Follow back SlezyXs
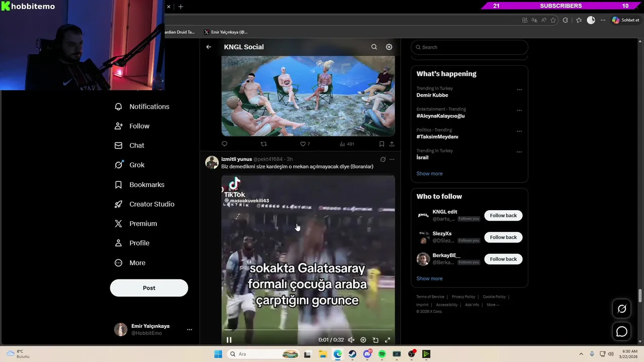Image resolution: width=644 pixels, height=362 pixels. (x=503, y=237)
